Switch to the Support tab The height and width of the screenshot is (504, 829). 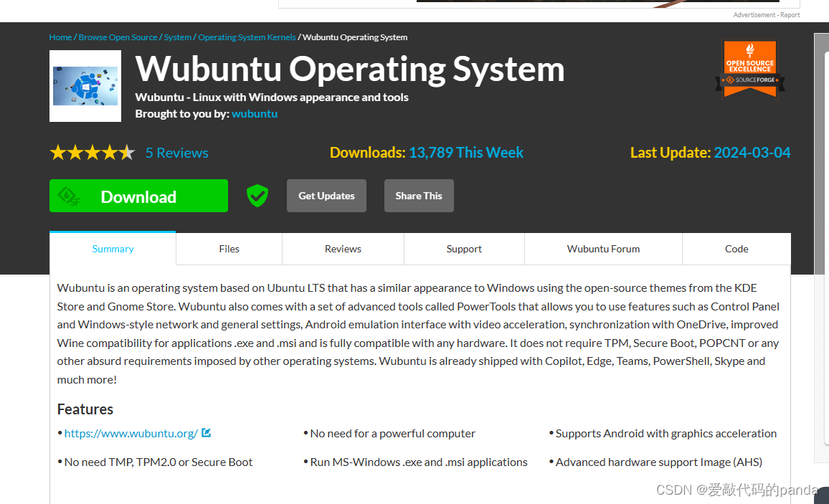click(x=464, y=249)
